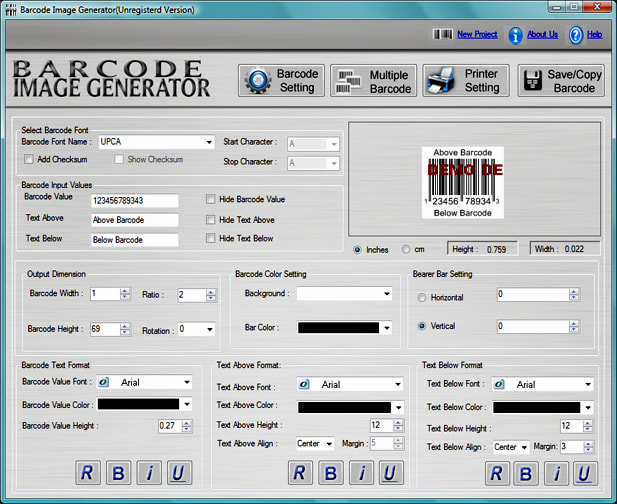Click R button under Text Below Format
This screenshot has width=617, height=504.
[x=497, y=473]
